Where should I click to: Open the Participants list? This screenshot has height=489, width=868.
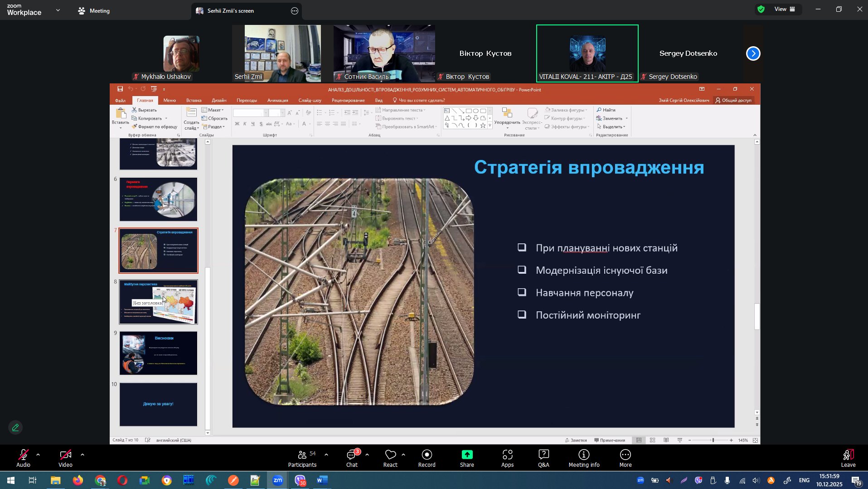pyautogui.click(x=302, y=458)
